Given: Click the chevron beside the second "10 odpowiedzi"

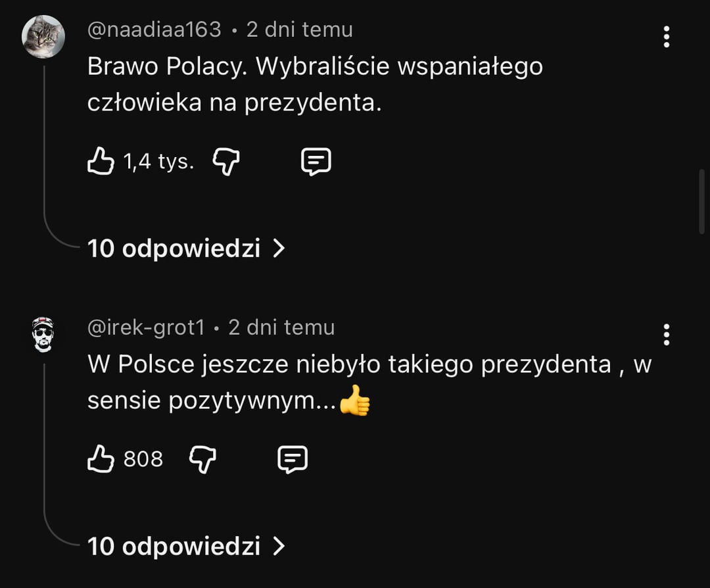Looking at the screenshot, I should tap(279, 547).
